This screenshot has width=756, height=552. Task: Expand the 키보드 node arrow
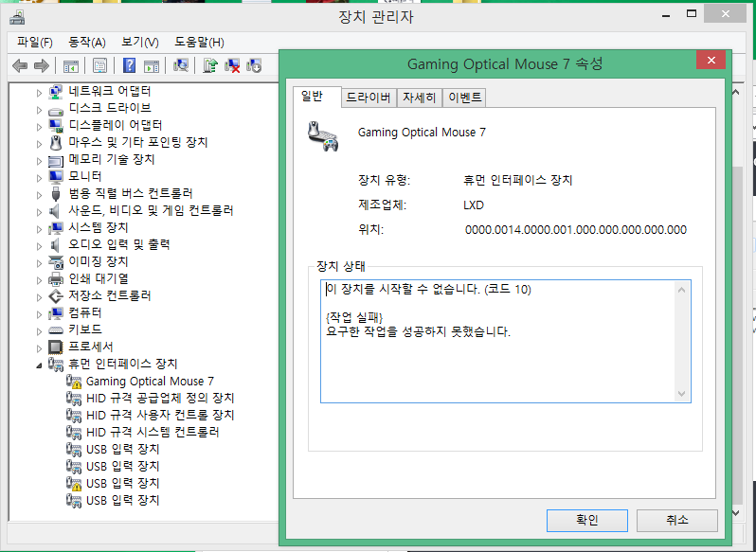40,331
